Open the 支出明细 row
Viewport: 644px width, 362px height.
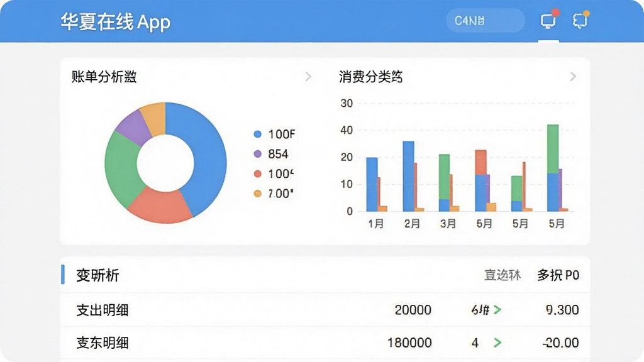[x=325, y=310]
